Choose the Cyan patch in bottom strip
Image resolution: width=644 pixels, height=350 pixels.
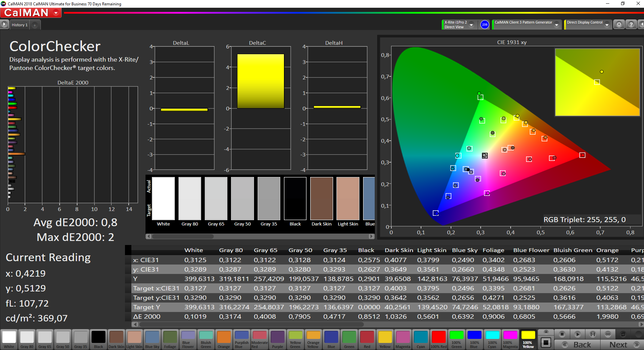click(421, 339)
